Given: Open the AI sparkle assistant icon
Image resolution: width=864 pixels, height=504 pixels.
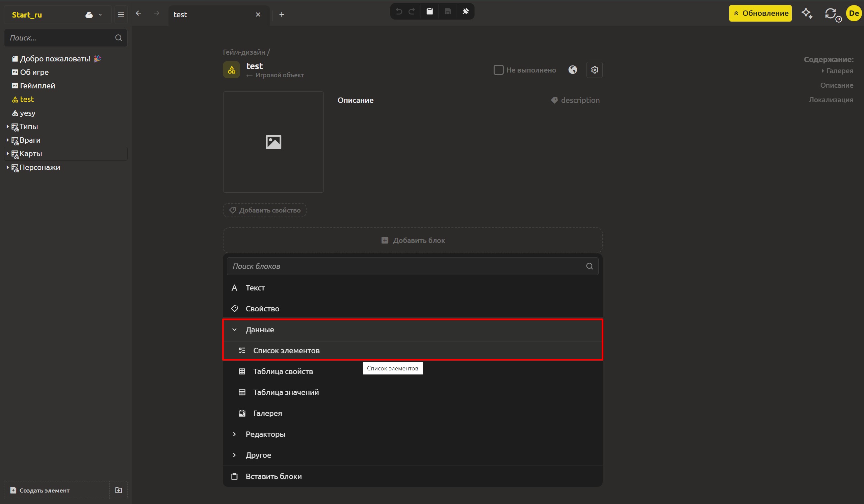Looking at the screenshot, I should [807, 13].
